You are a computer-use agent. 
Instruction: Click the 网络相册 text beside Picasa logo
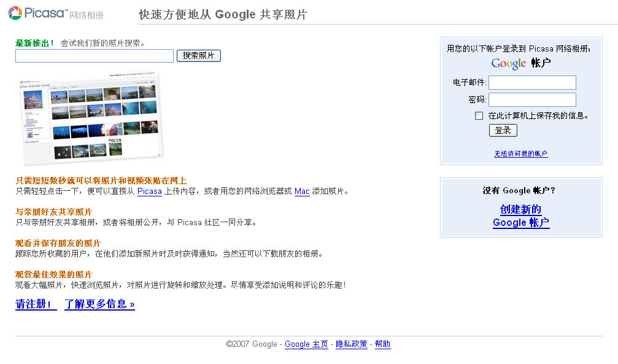(87, 15)
